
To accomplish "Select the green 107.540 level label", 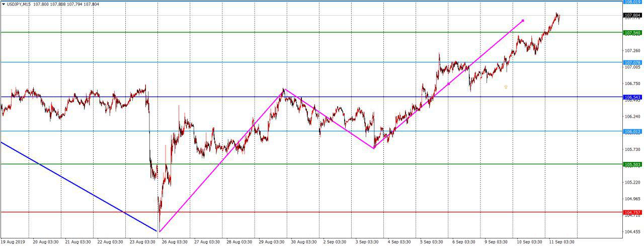I will coord(632,33).
